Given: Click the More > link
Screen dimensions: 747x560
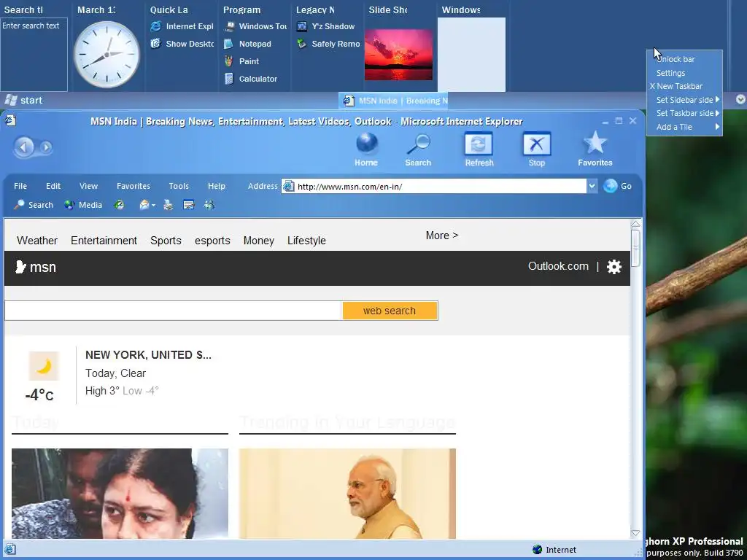Looking at the screenshot, I should [x=442, y=236].
